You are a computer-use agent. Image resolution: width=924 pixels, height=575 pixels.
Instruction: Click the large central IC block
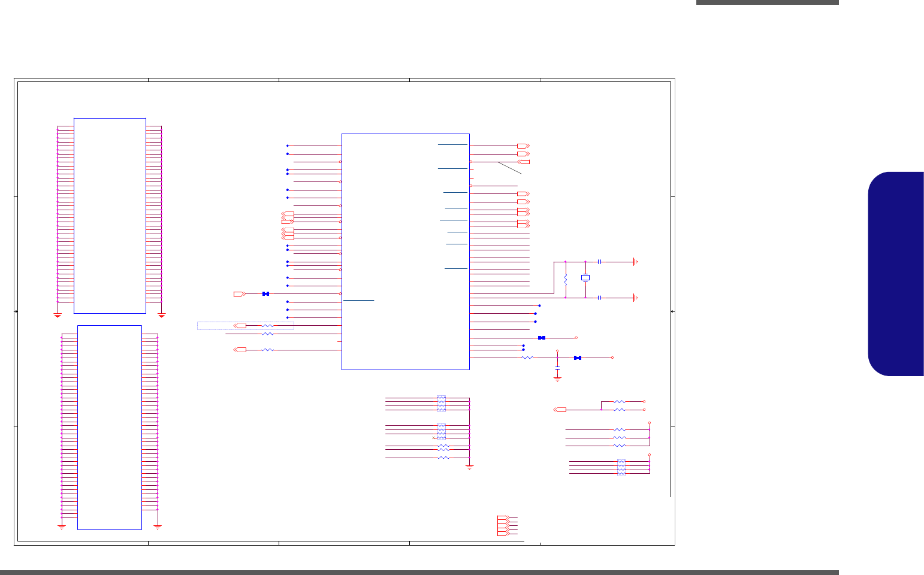tap(405, 252)
